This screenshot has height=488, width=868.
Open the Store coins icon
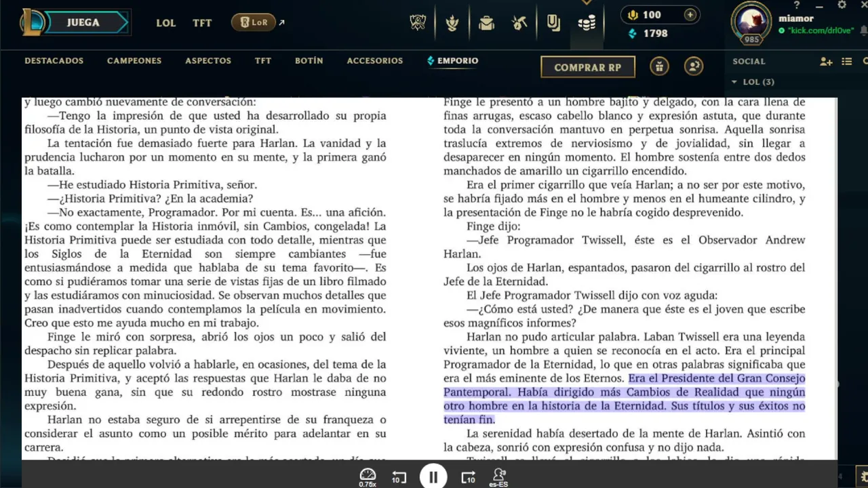click(587, 24)
